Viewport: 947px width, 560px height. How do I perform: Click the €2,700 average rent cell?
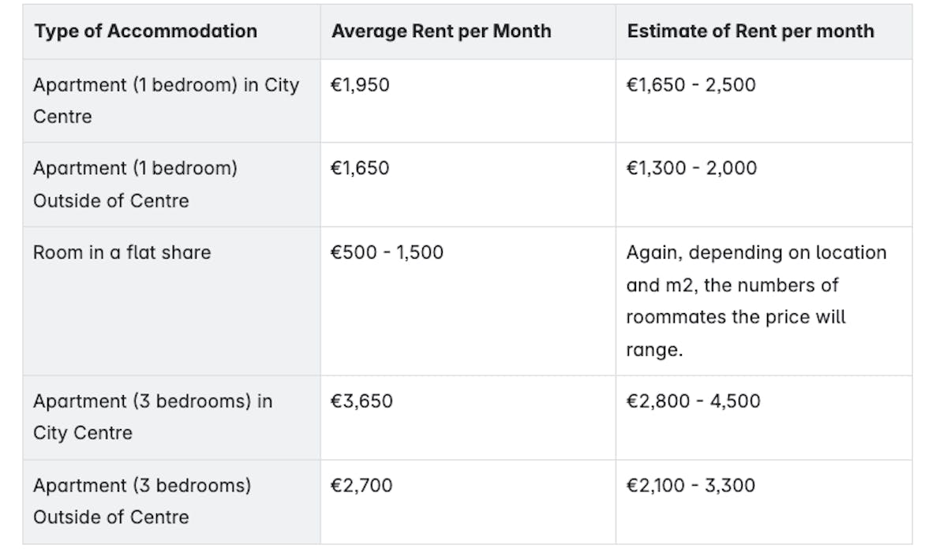(361, 485)
